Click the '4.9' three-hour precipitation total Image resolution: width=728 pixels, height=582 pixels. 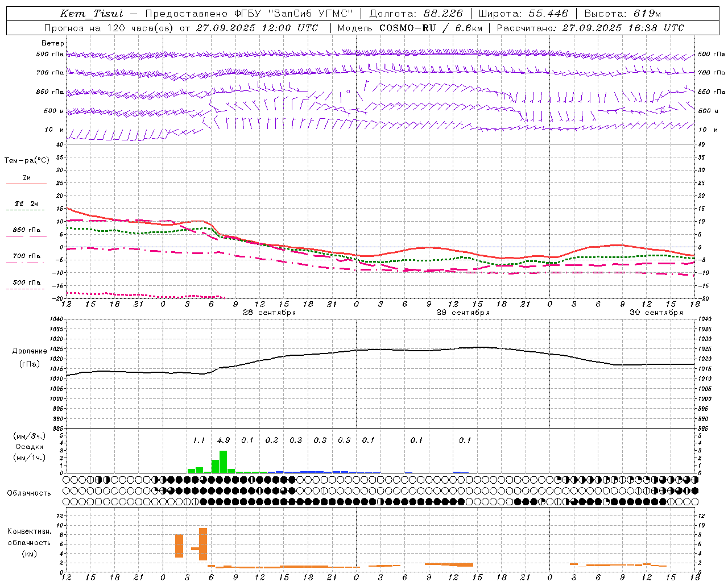click(224, 440)
